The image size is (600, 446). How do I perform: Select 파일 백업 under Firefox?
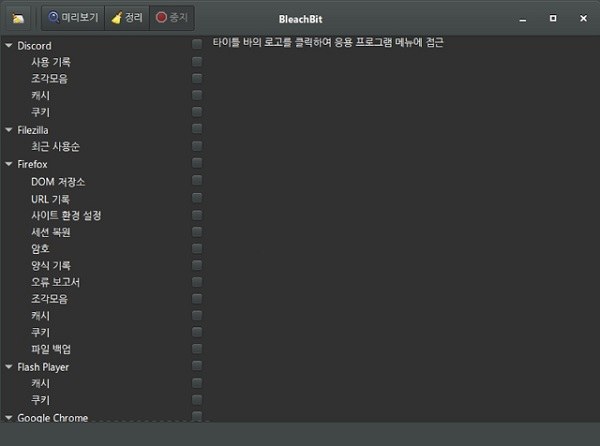[51, 349]
